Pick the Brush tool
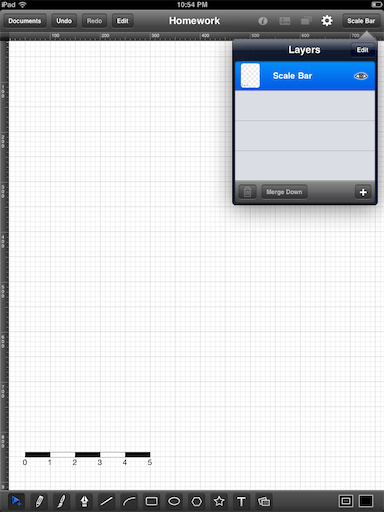The width and height of the screenshot is (384, 512). [x=62, y=501]
